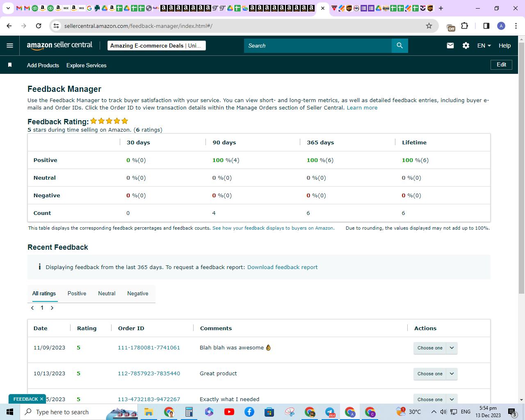525x420 pixels.
Task: Open Explore Services menu item
Action: click(87, 65)
